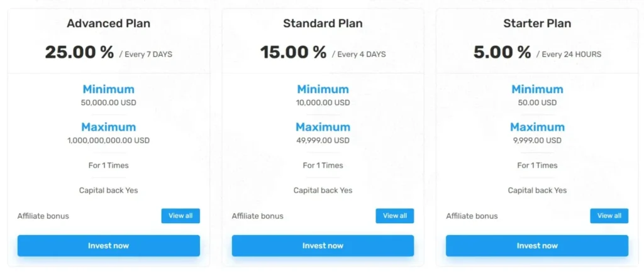Click View all in the Starter Plan card
Viewport: 644px width, 274px height.
pos(609,216)
